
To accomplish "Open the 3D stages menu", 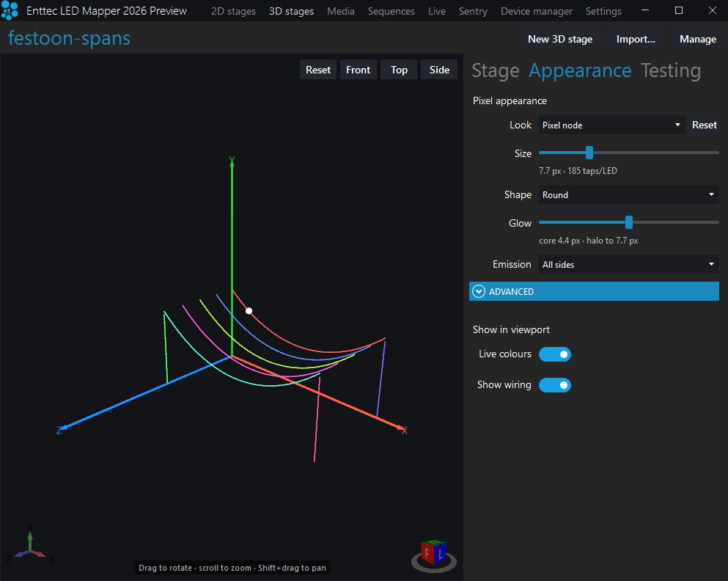I will coord(291,11).
